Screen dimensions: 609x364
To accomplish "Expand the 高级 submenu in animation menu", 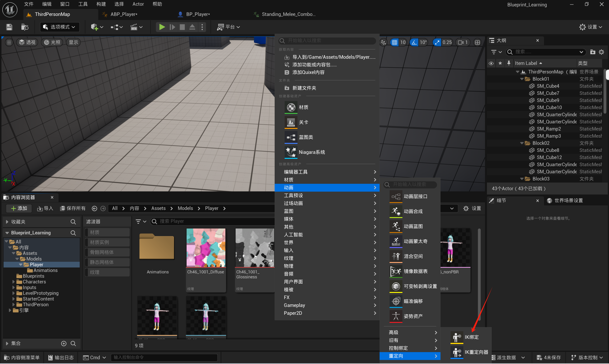I will (x=411, y=333).
